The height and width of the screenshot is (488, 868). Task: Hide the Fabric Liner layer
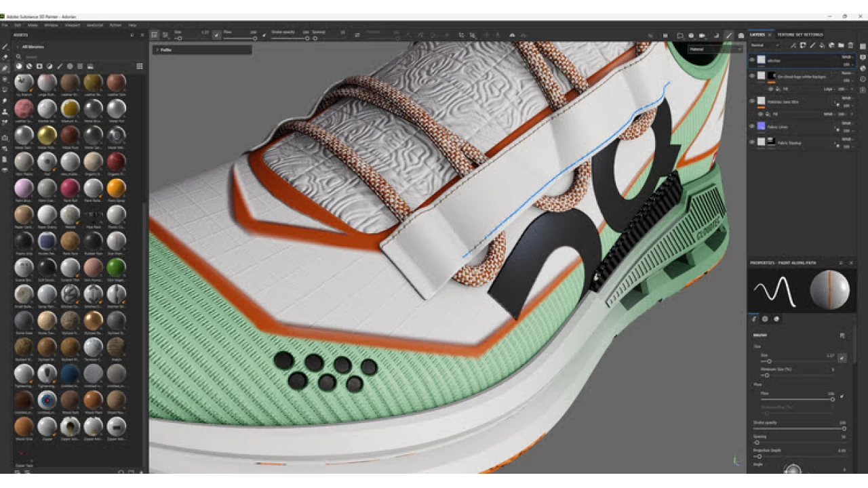click(751, 126)
